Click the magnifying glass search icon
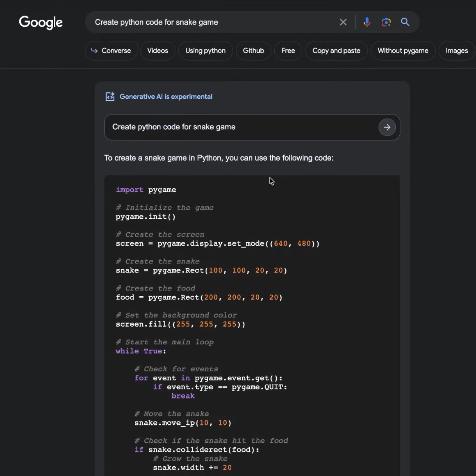Viewport: 476px width, 476px height. click(405, 22)
